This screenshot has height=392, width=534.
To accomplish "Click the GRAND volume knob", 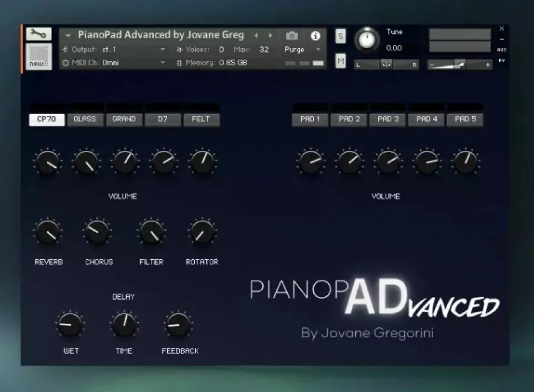I will coord(125,162).
